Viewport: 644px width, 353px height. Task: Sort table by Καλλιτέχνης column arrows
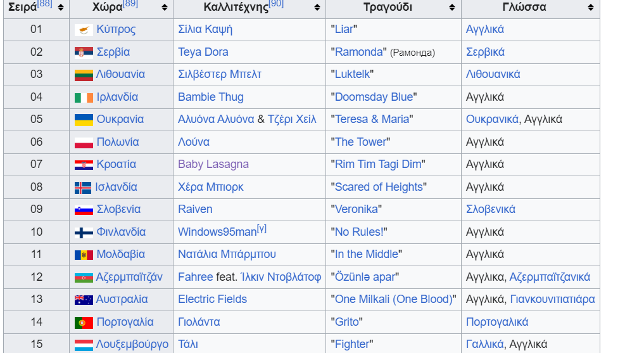pyautogui.click(x=317, y=8)
